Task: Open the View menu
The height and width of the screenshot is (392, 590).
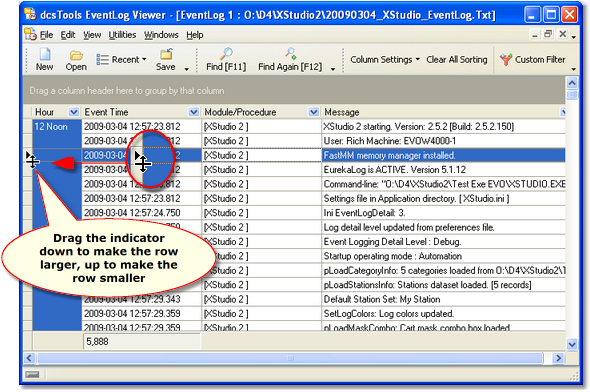Action: tap(92, 35)
